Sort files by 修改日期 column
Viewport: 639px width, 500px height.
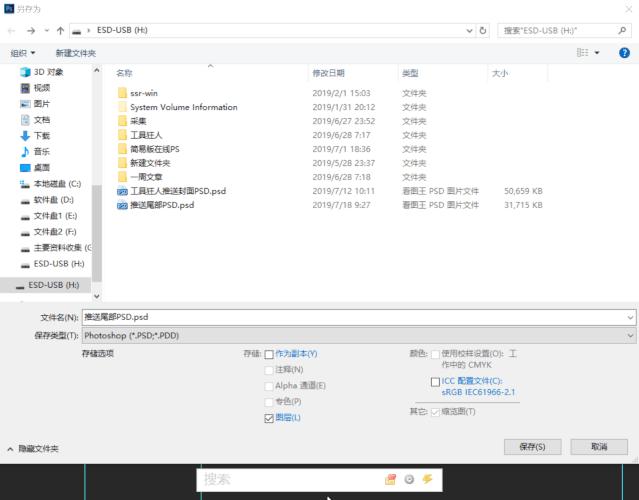328,73
